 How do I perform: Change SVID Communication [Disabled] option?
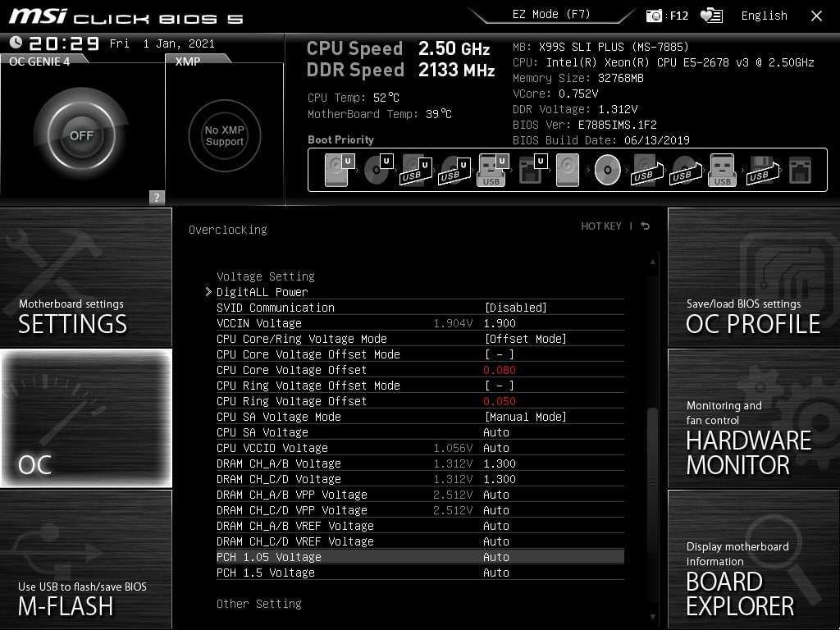tap(515, 308)
